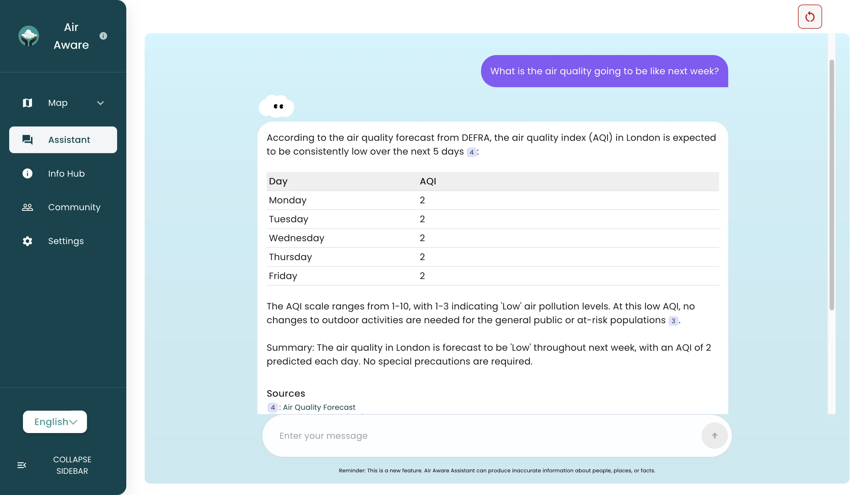Click citation 4 after '5 days'

click(471, 152)
